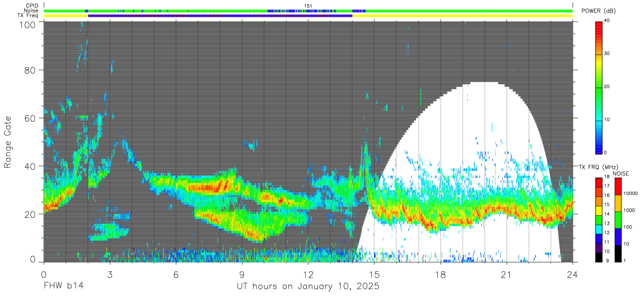Select the cyan 12 MHz segment of the TX FRQ scale

point(599,229)
